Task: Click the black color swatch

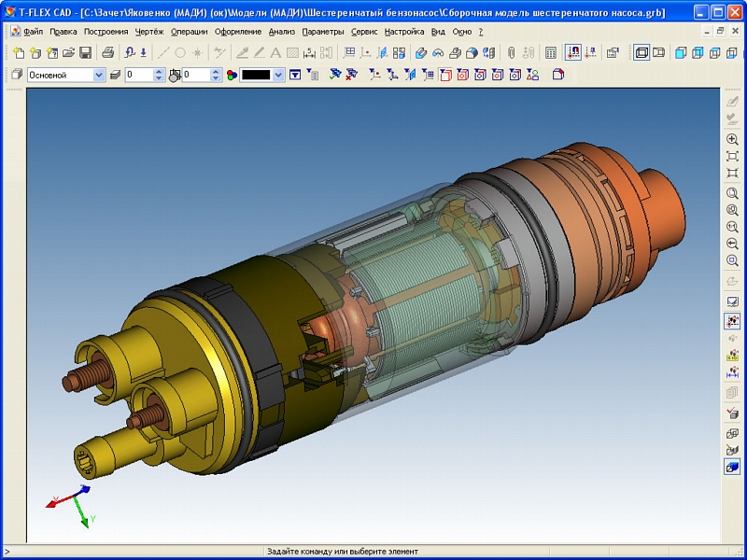Action: (256, 75)
